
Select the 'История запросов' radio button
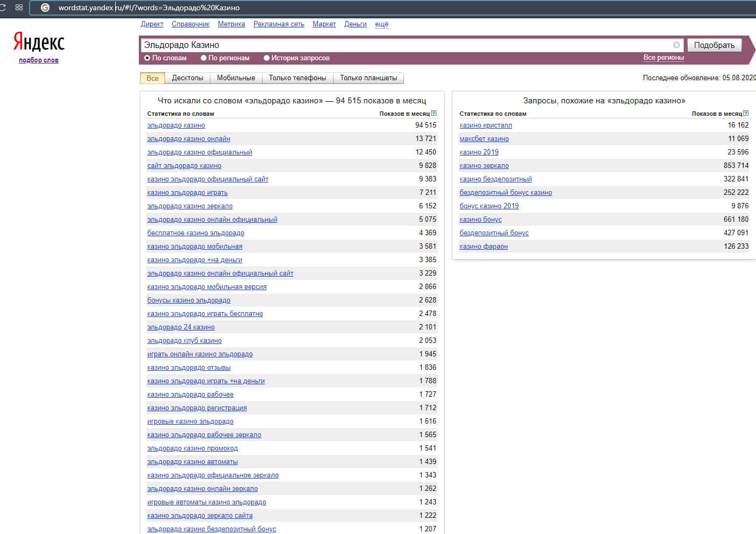pos(266,58)
